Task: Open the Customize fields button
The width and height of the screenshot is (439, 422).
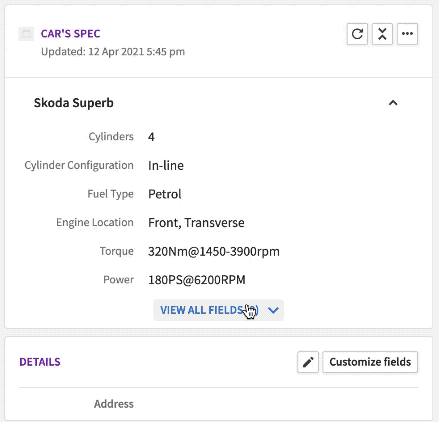Action: click(370, 362)
